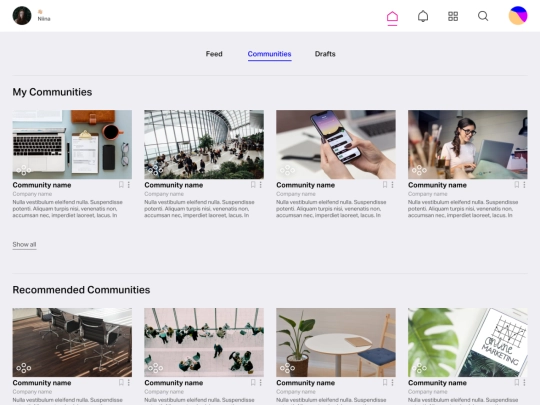The image size is (540, 405).
Task: Open the office chairs on wood floor thumbnail
Action: [x=72, y=342]
